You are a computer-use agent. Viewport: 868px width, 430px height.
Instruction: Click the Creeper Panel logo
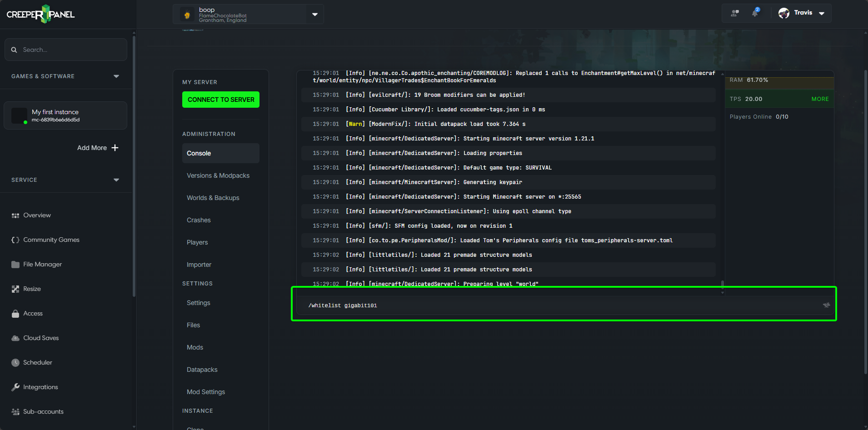point(40,14)
